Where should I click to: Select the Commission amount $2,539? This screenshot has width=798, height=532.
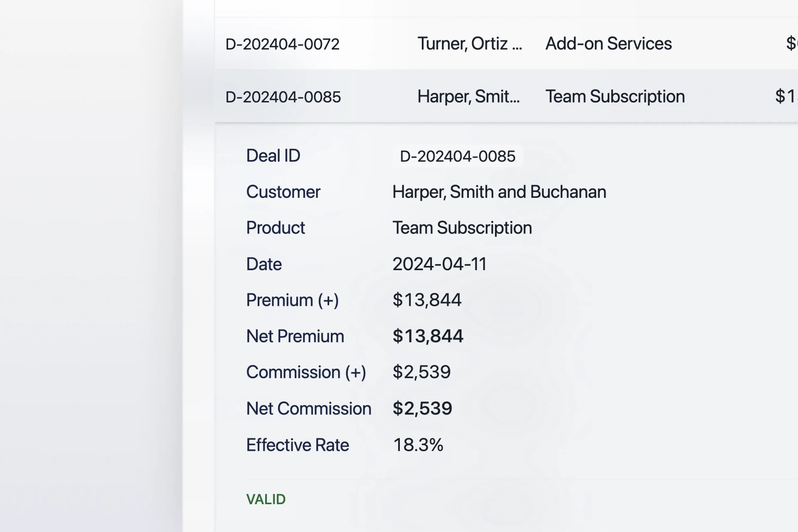[421, 372]
